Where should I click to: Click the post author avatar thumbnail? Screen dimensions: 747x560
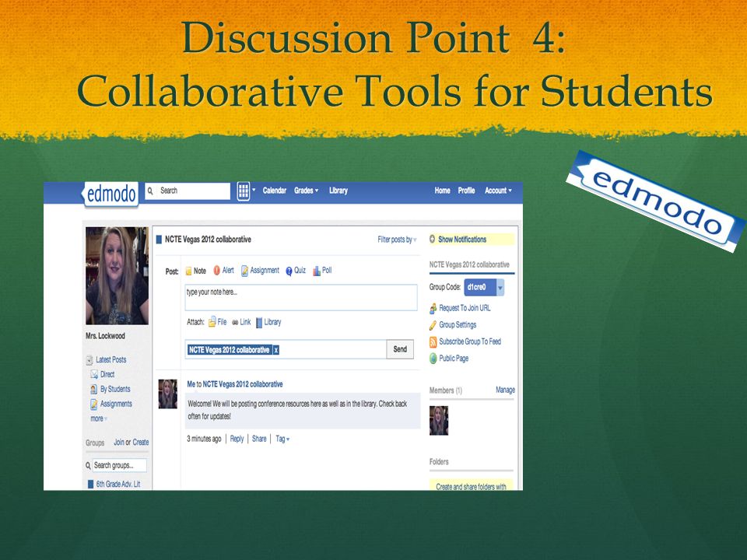click(x=168, y=394)
